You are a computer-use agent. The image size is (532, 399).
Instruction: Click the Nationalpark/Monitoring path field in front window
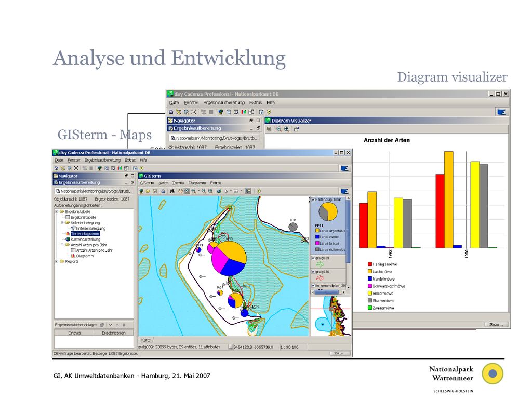click(94, 191)
